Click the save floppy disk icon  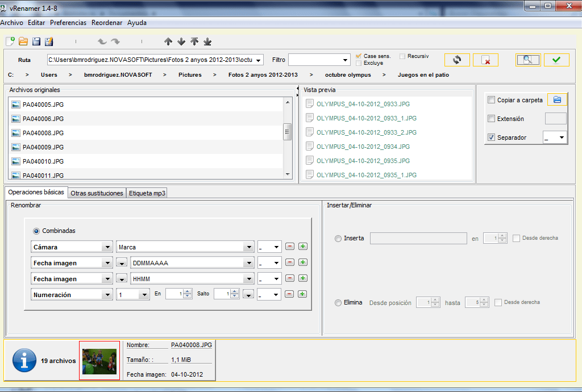tap(36, 41)
